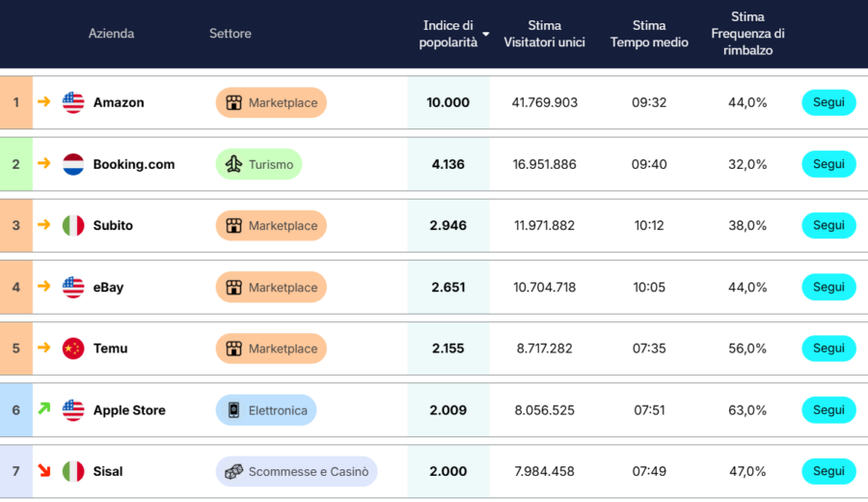Filter by the Elettronica sector tag
This screenshot has height=502, width=868.
click(266, 410)
